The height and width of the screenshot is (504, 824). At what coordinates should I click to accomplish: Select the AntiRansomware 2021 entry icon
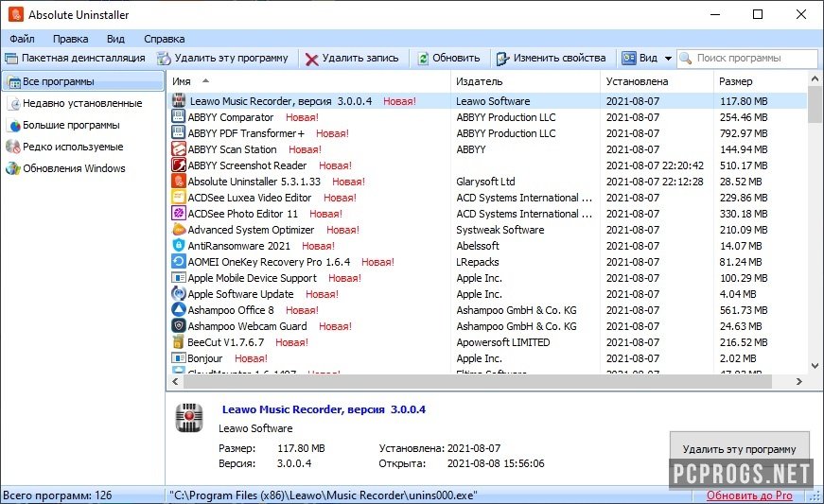click(179, 246)
